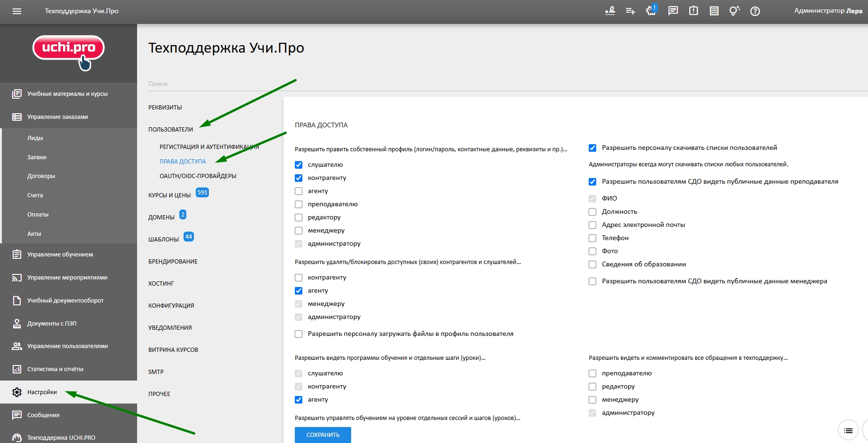This screenshot has width=868, height=443.
Task: Click the Техподдержка UCHI.PRO headset icon
Action: coord(17,438)
